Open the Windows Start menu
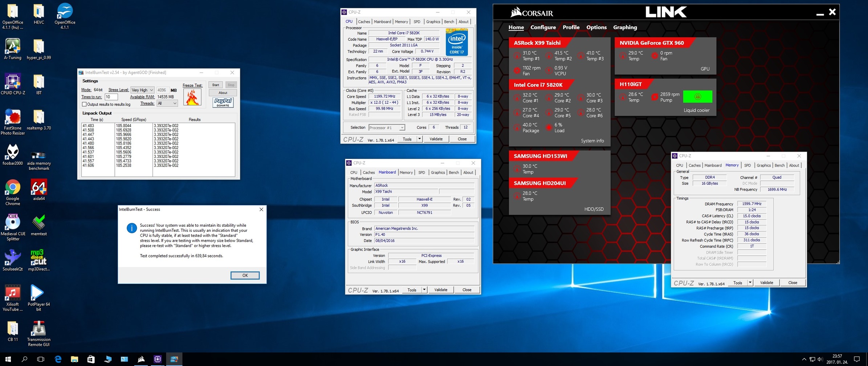Screen dimensions: 868x366 (8, 359)
